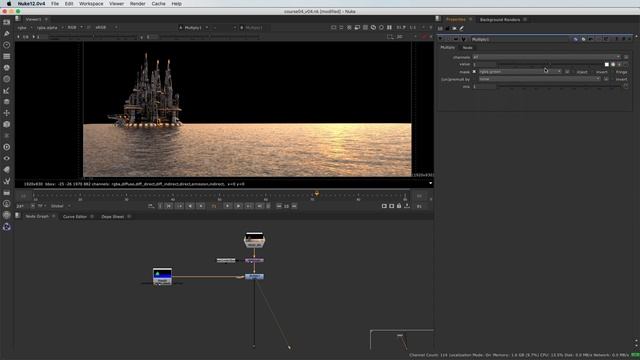Toggle the mask invert checkbox
This screenshot has width=640, height=360.
click(593, 72)
